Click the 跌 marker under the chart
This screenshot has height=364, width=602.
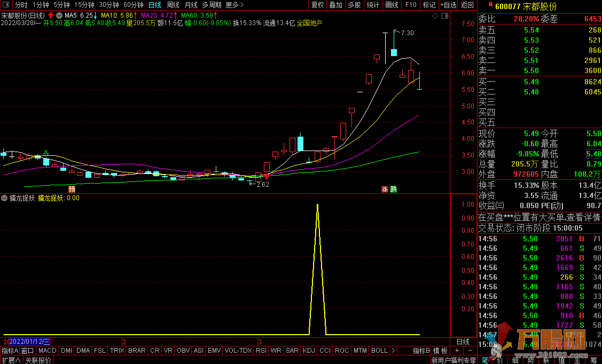point(393,189)
